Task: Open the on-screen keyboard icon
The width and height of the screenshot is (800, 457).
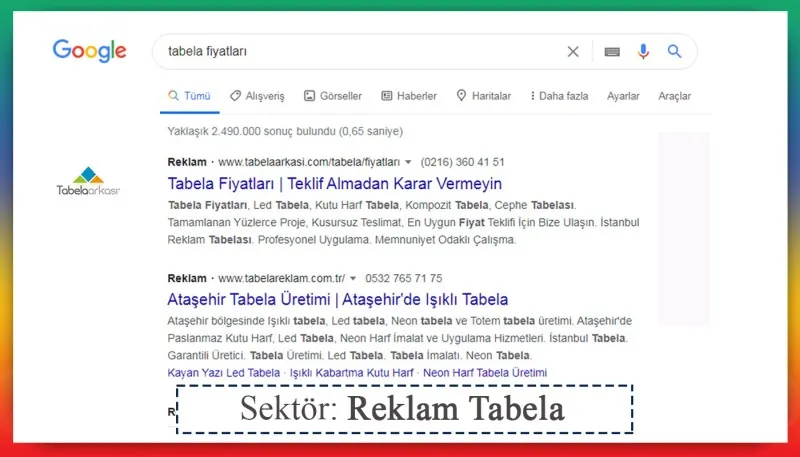Action: click(612, 52)
